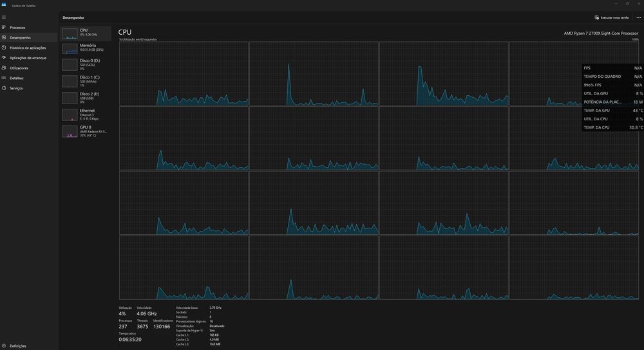Open Definições gear icon
Viewport: 644px width, 350px height.
[4, 346]
